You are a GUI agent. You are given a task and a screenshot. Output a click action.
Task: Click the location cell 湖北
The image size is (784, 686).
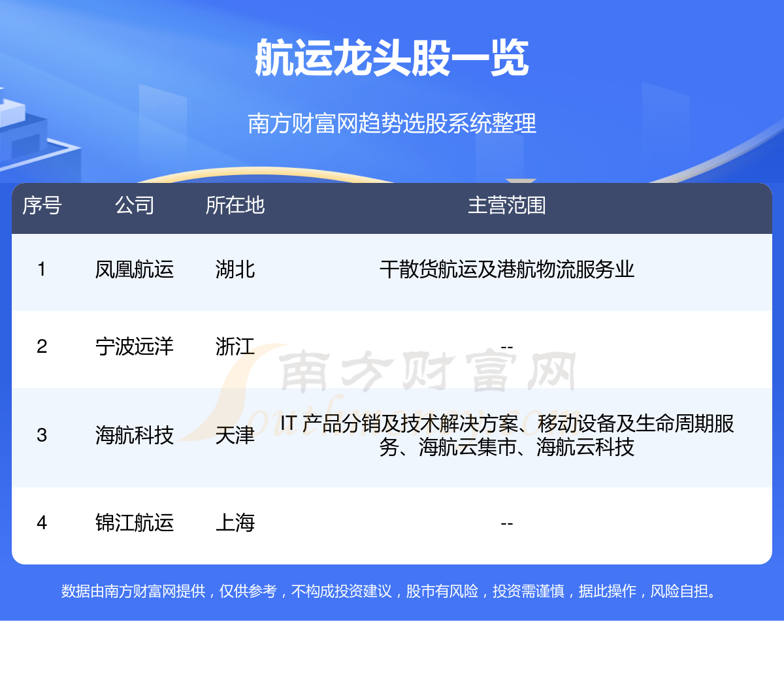tap(235, 269)
